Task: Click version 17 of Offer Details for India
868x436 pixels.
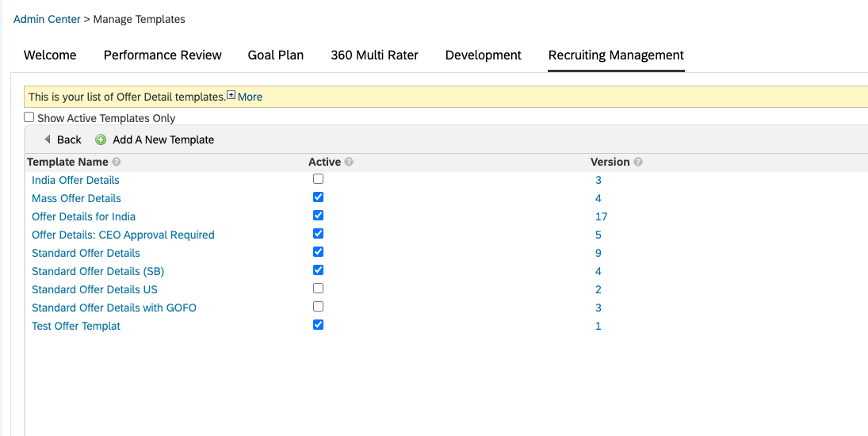Action: coord(601,217)
